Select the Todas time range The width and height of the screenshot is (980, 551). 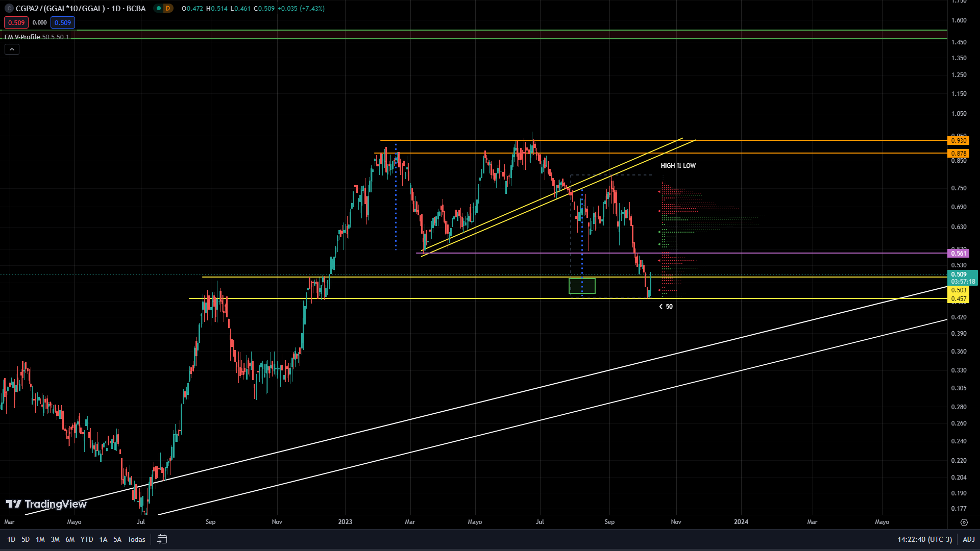pyautogui.click(x=136, y=539)
